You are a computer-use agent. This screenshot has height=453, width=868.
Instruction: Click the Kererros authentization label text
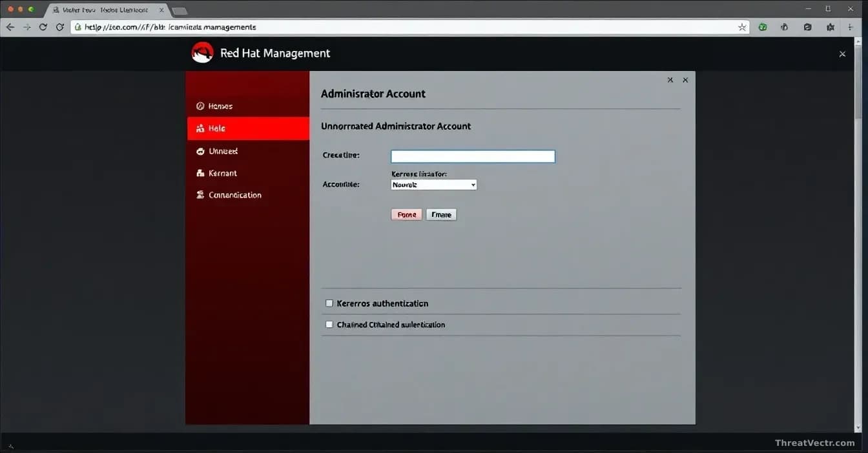(x=382, y=303)
